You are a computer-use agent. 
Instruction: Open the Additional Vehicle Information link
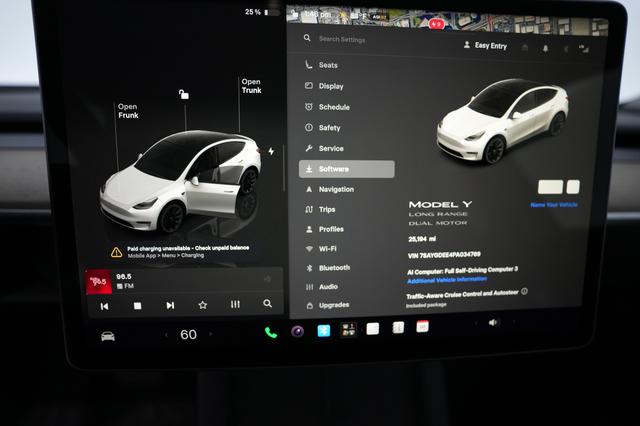tap(447, 280)
